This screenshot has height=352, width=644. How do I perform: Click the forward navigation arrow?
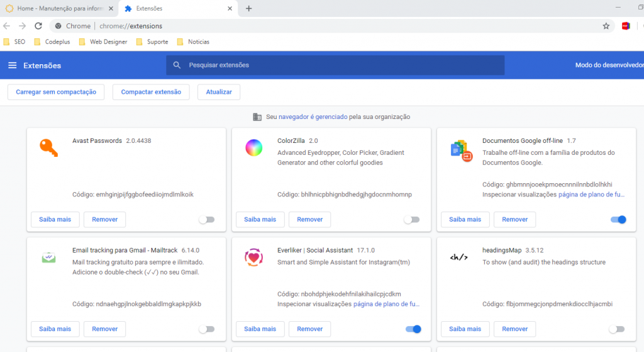22,26
